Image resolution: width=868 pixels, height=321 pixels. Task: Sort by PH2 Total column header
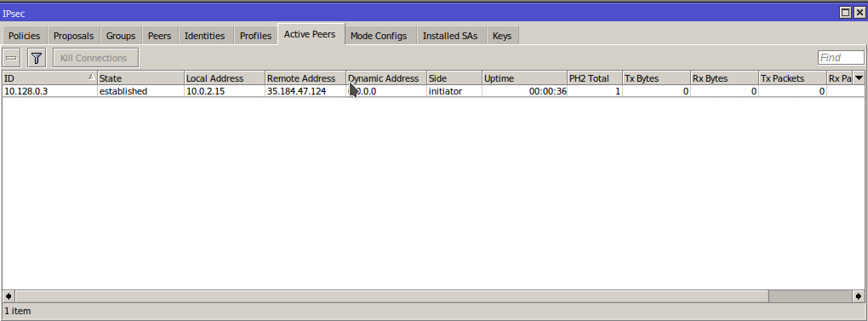tap(595, 78)
